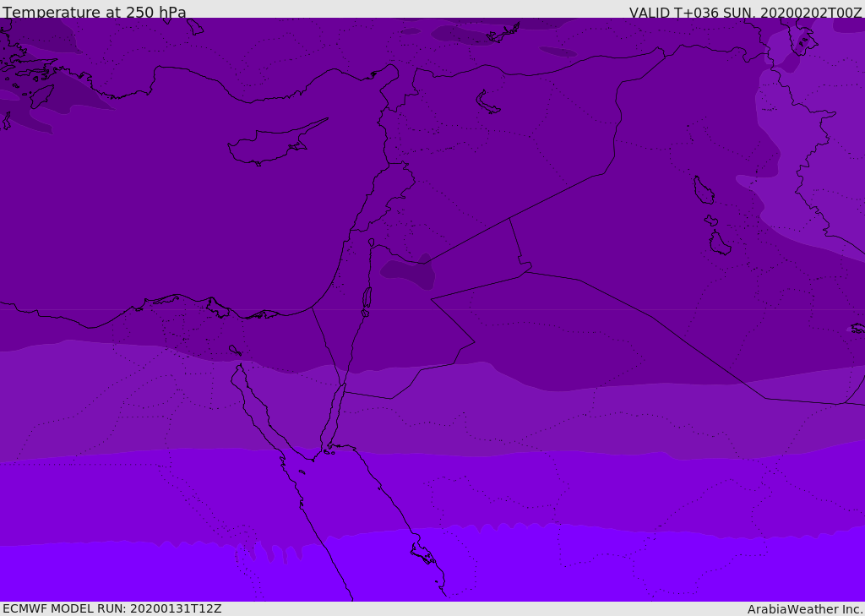The height and width of the screenshot is (616, 865).
Task: Click the 'ArabiaWeather Inc' credit text
Action: tap(804, 609)
